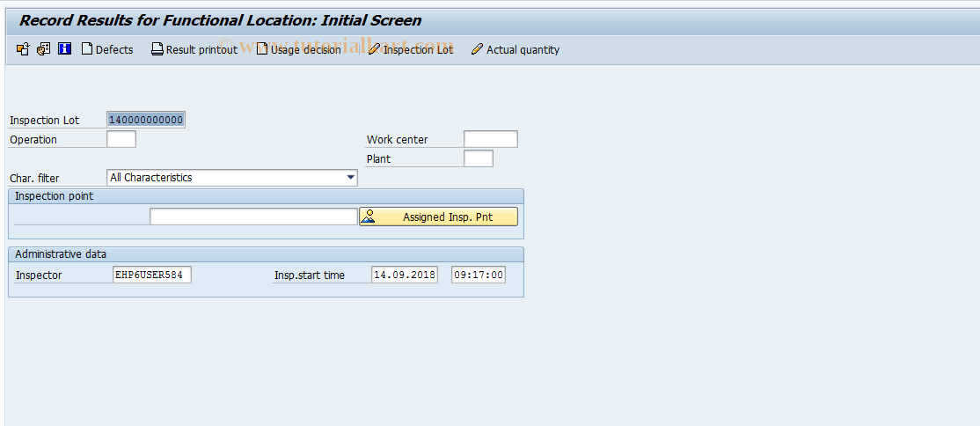Select the Inspection Lot number field

(x=146, y=120)
